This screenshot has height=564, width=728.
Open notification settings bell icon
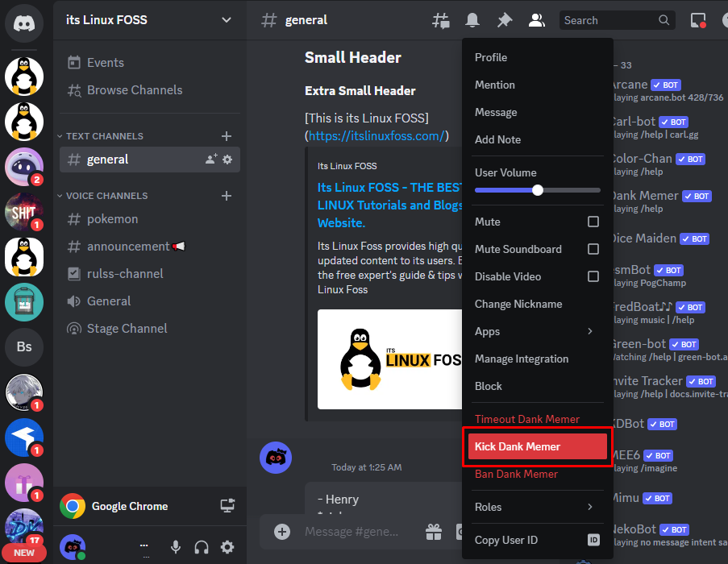click(472, 20)
